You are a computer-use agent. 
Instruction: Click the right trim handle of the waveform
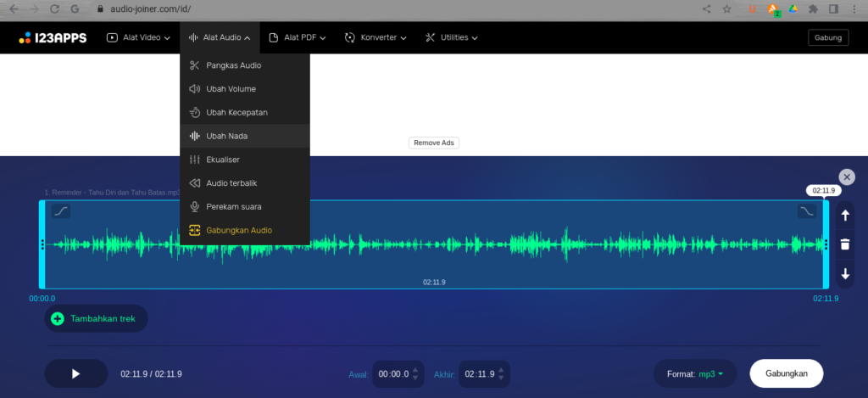pyautogui.click(x=826, y=244)
